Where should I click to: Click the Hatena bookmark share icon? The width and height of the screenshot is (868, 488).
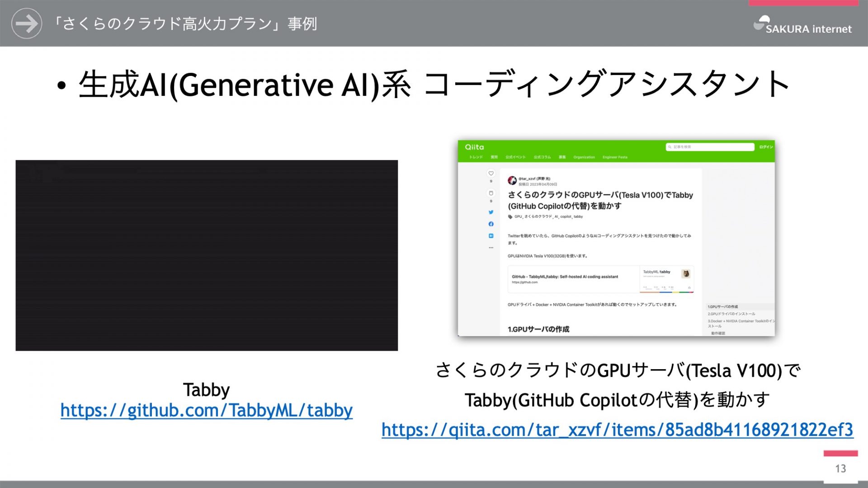click(x=491, y=236)
